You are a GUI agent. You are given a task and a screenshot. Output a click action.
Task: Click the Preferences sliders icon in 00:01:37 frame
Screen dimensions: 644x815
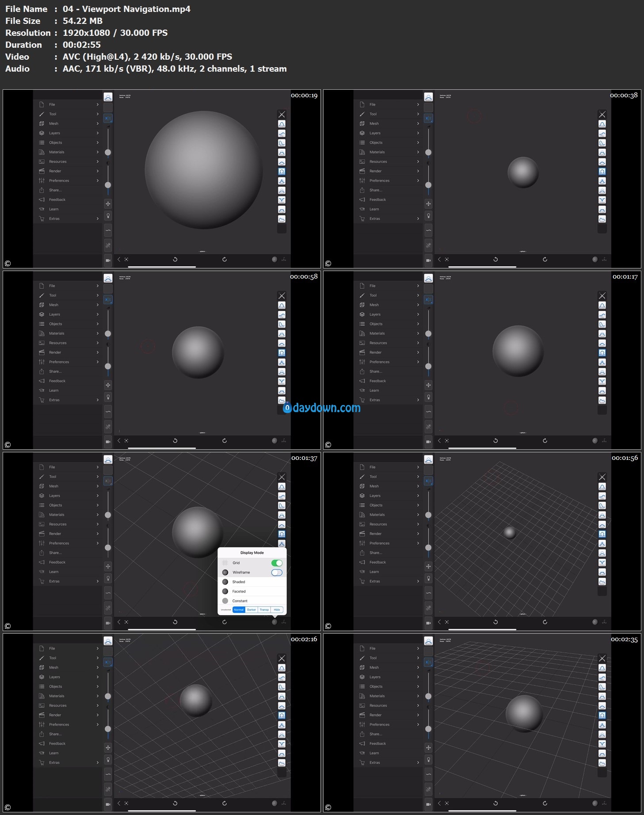point(42,543)
